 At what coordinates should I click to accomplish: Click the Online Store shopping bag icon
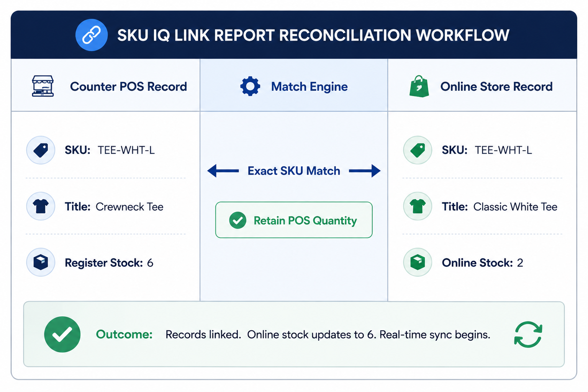[x=419, y=86]
